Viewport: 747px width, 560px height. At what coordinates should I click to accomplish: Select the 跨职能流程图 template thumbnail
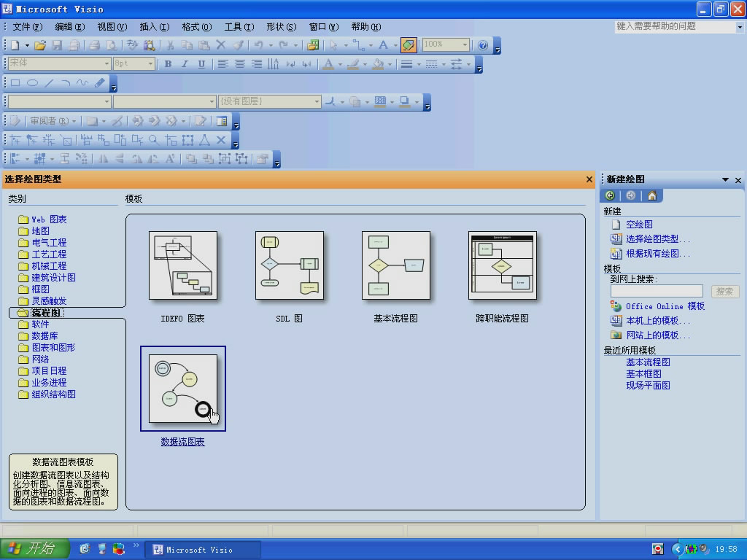502,265
